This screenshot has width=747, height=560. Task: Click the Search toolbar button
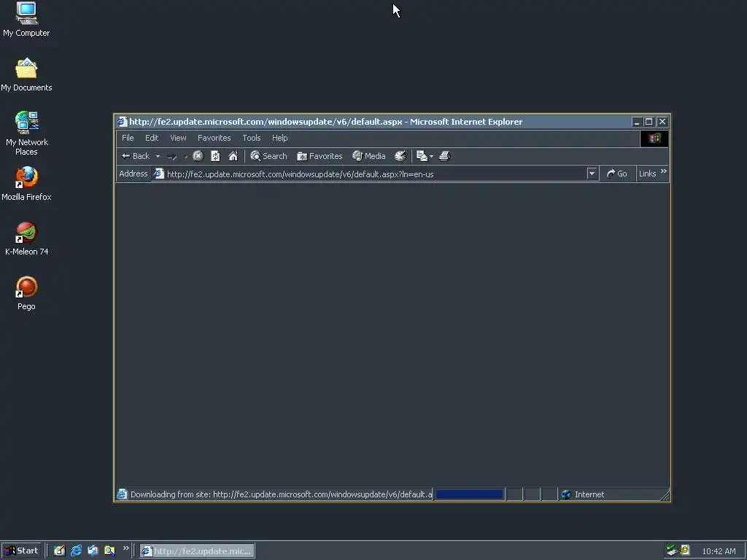tap(268, 156)
